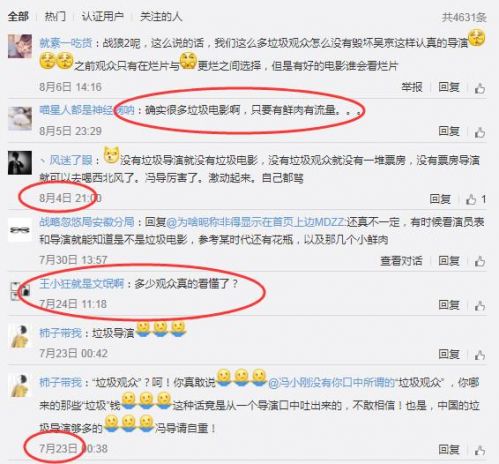Viewport: 499px width, 464px height.
Task: Reply to comment posted 8月6日 14:16
Action: [449, 87]
